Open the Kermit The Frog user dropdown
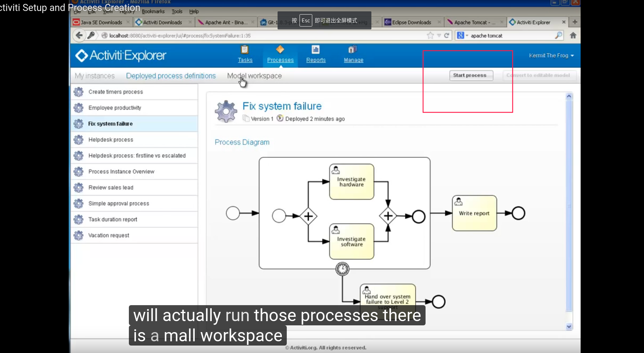This screenshot has width=644, height=353. 551,56
